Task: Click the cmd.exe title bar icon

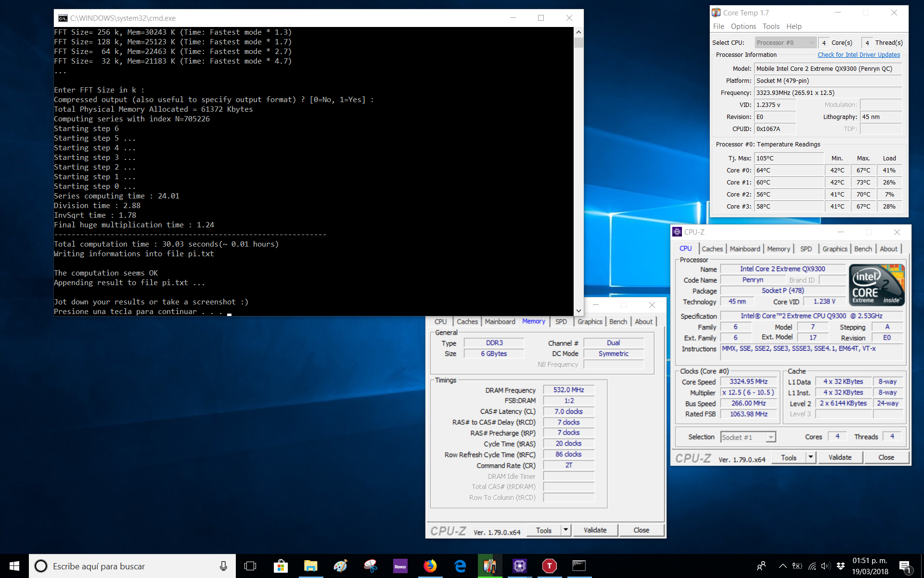Action: point(63,18)
